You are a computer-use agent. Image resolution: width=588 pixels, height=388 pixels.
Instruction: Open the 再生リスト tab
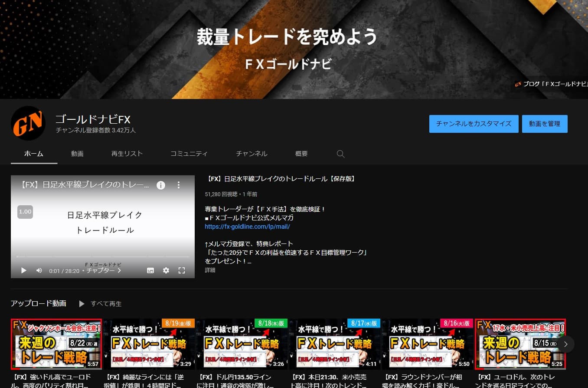pos(127,154)
